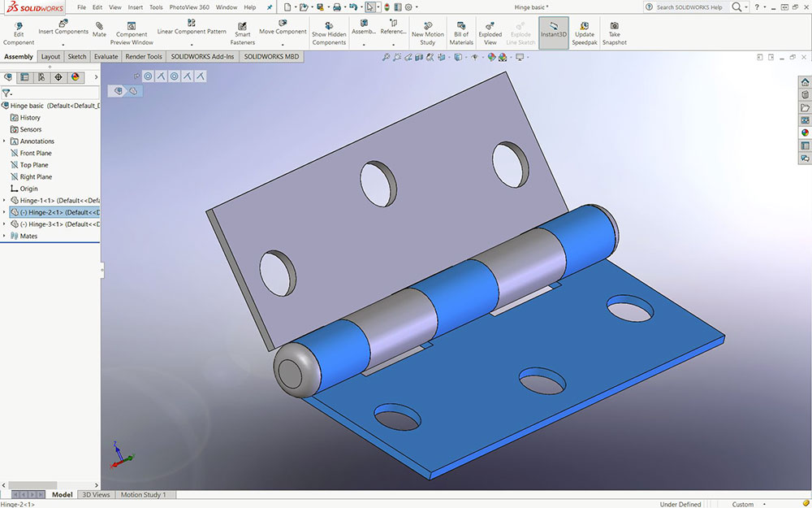Open the Component Preview Window

pos(132,26)
